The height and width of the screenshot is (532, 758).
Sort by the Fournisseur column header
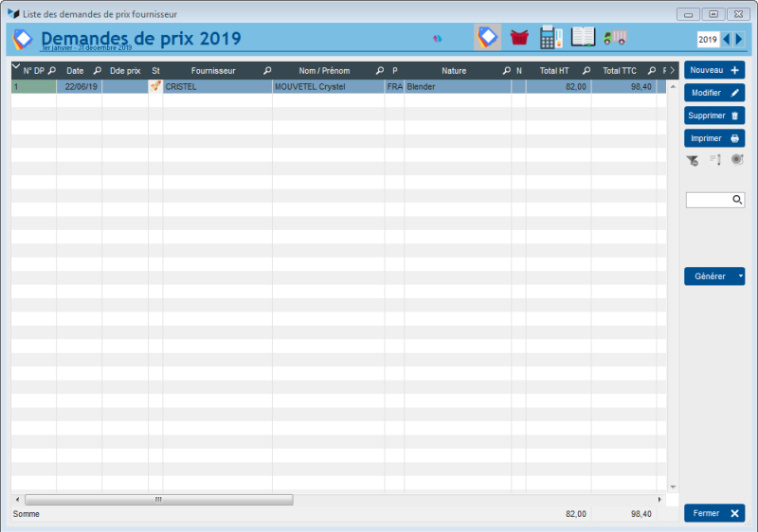[213, 71]
